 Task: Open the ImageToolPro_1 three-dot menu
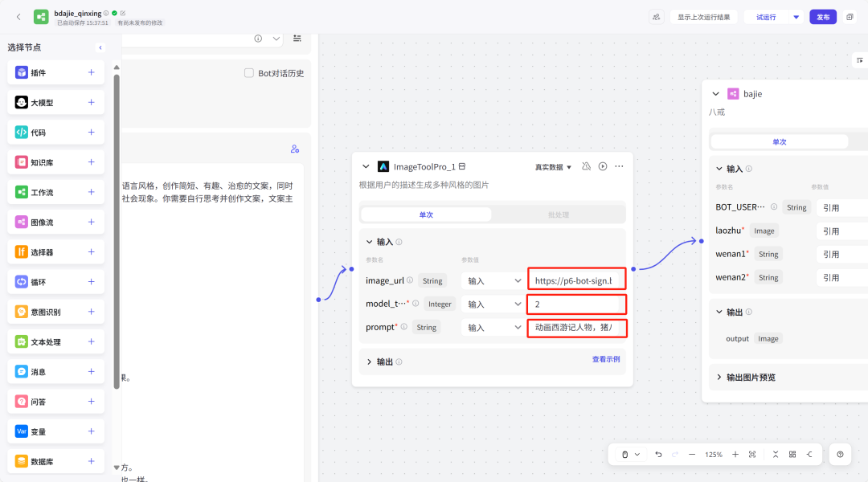pyautogui.click(x=619, y=166)
